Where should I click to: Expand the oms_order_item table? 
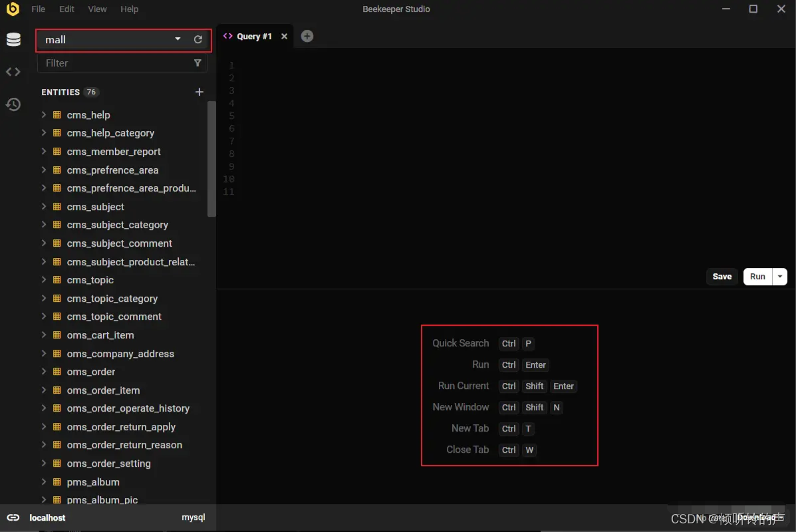coord(44,390)
